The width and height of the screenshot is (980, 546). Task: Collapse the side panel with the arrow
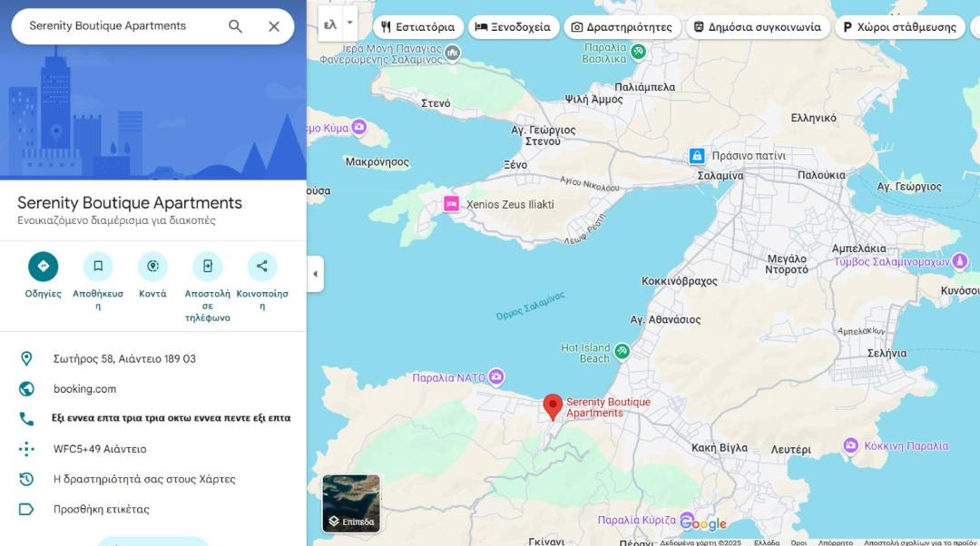tap(315, 274)
